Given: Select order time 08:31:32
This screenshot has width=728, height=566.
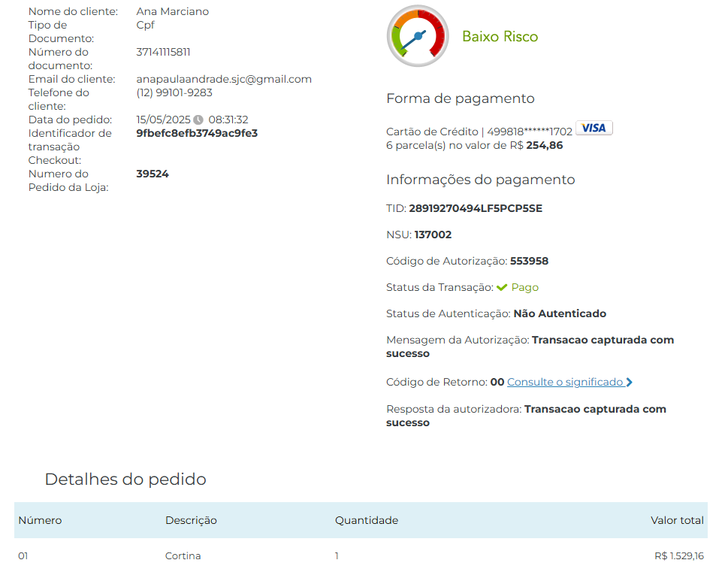Looking at the screenshot, I should pyautogui.click(x=228, y=120).
